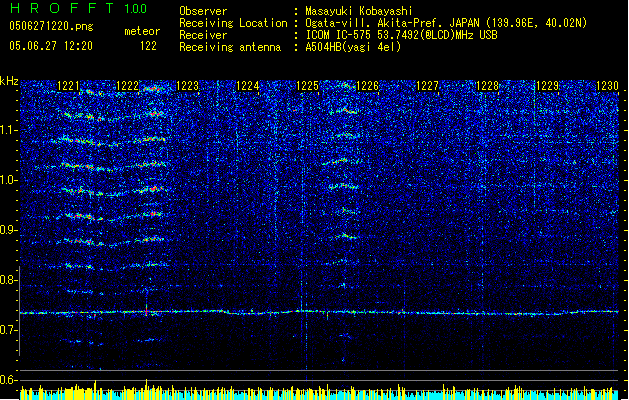This screenshot has width=629, height=400.
Task: Click the 1230 time marker
Action: 607,85
